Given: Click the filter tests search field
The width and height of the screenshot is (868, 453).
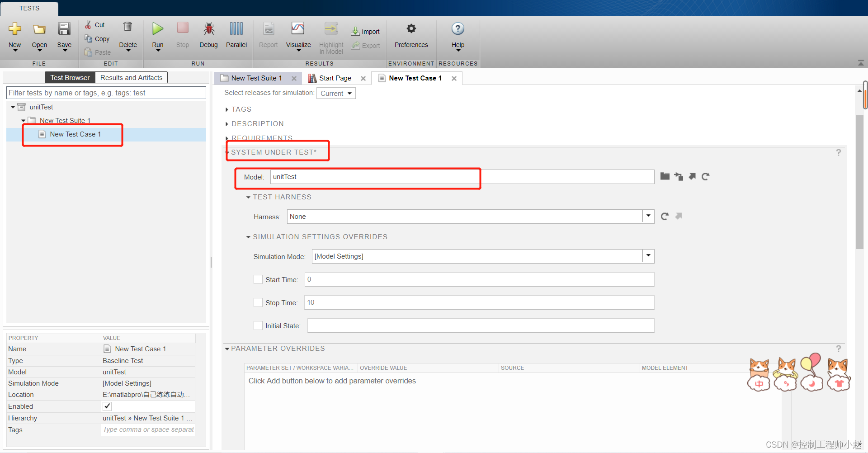Looking at the screenshot, I should click(x=106, y=93).
